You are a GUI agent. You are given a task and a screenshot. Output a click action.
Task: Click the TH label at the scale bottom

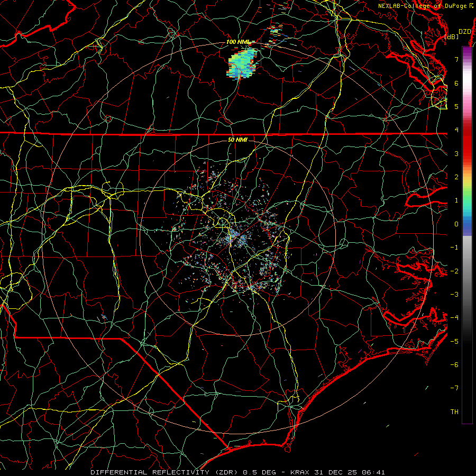pos(454,412)
